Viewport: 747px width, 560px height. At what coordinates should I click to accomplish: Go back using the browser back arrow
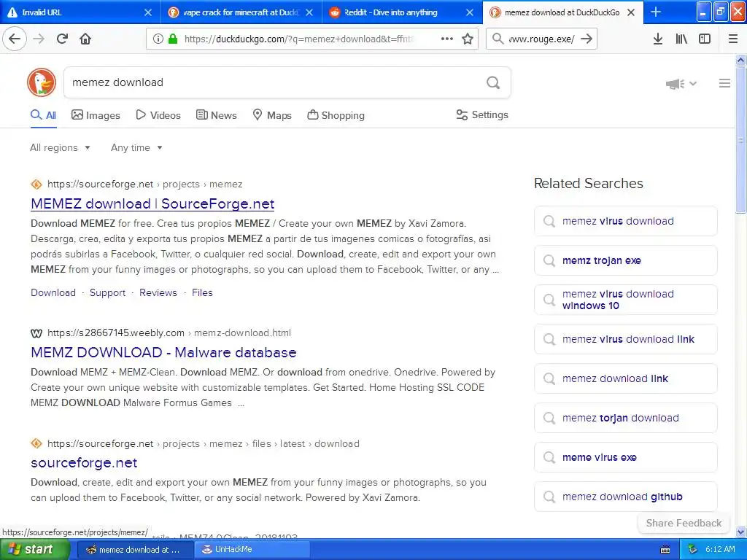(15, 39)
